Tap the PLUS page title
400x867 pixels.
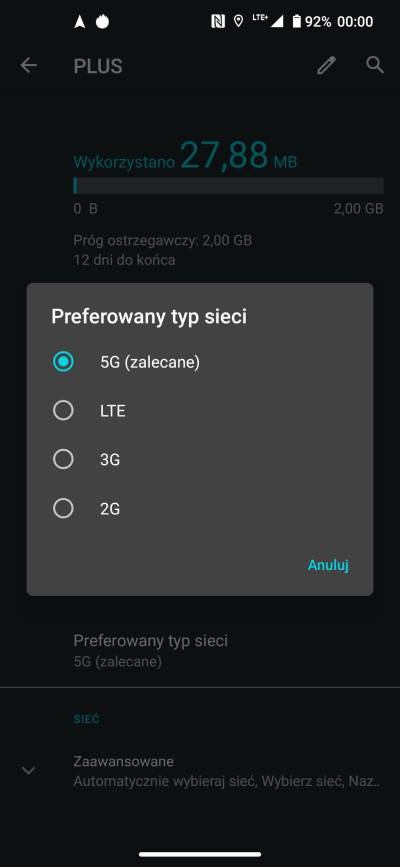click(x=98, y=66)
